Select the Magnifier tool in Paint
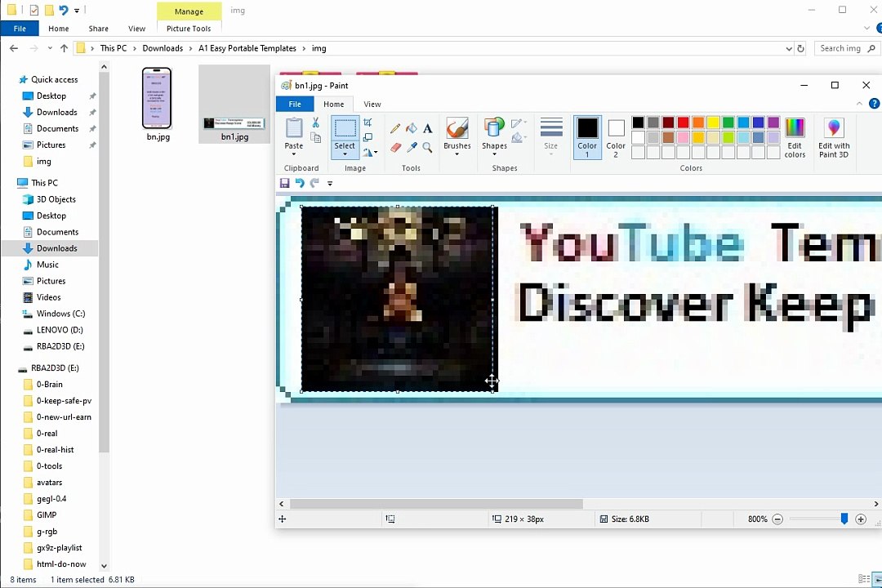This screenshot has width=882, height=588. click(x=427, y=147)
